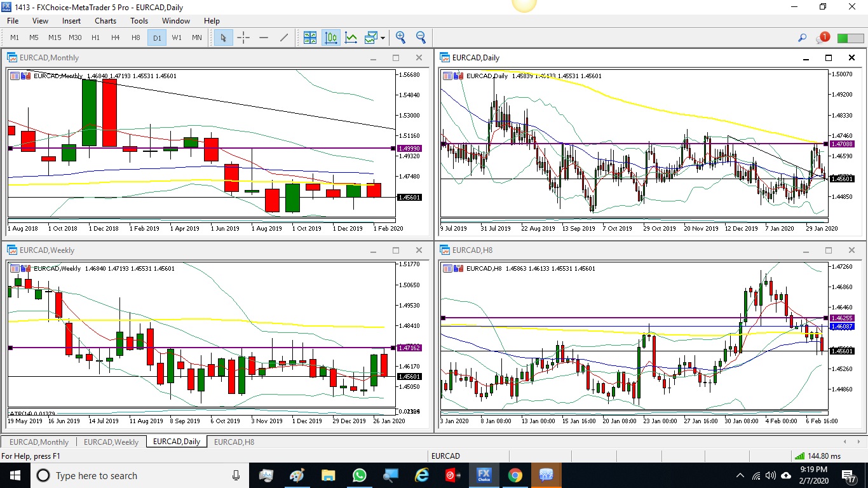Click the tile chart windows icon
This screenshot has width=868, height=488.
point(310,37)
